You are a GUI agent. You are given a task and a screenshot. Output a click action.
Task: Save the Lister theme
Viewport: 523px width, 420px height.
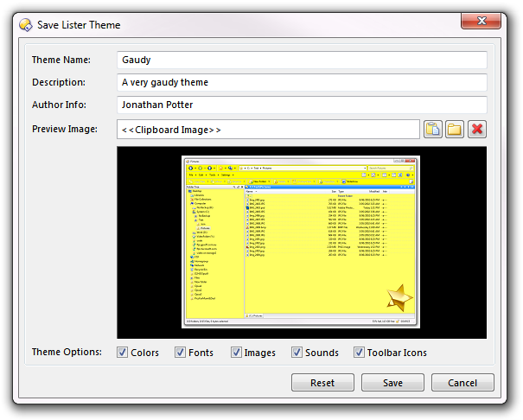pos(393,383)
